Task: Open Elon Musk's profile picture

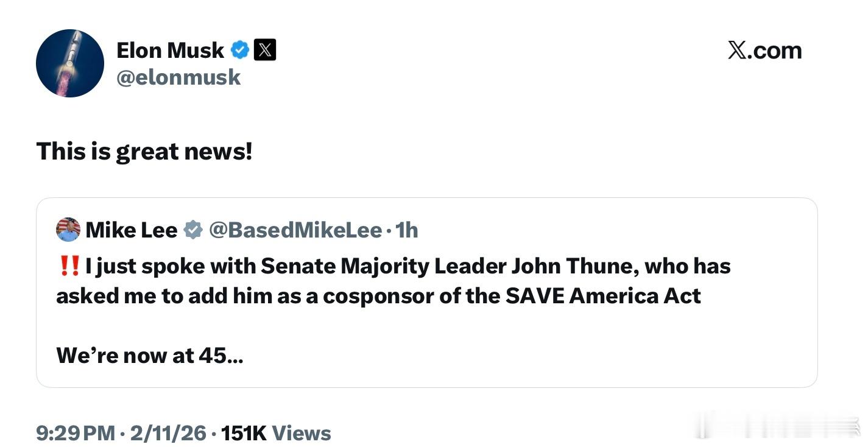Action: pos(69,63)
